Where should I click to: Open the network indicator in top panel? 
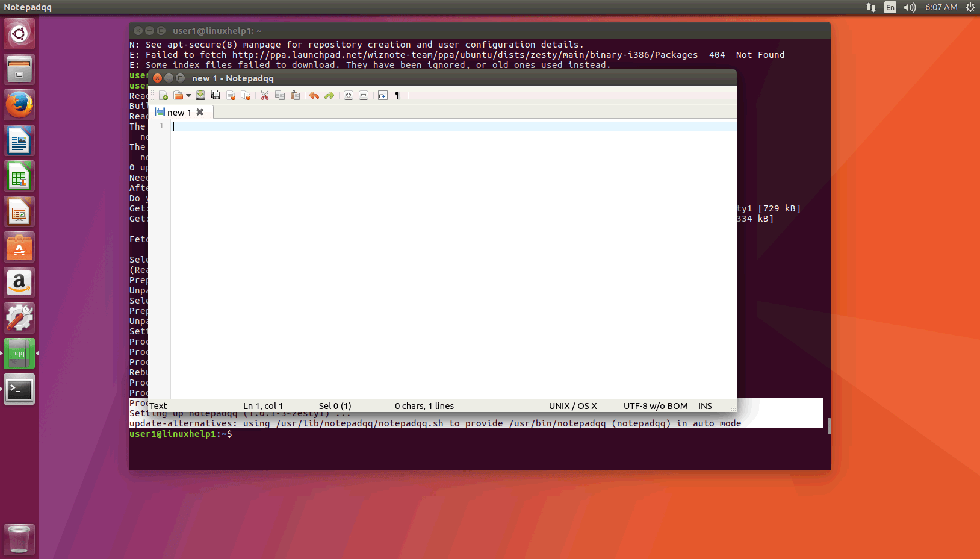pyautogui.click(x=871, y=7)
